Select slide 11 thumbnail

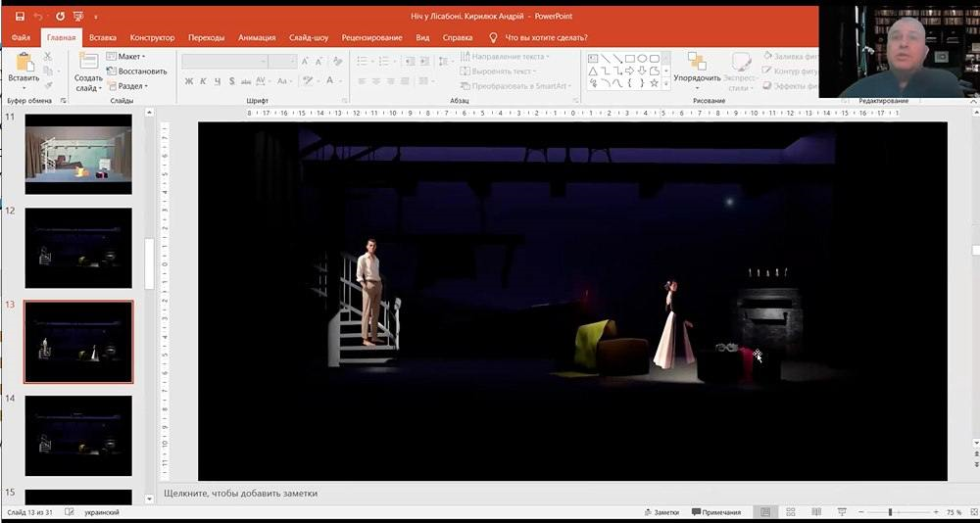[78, 154]
